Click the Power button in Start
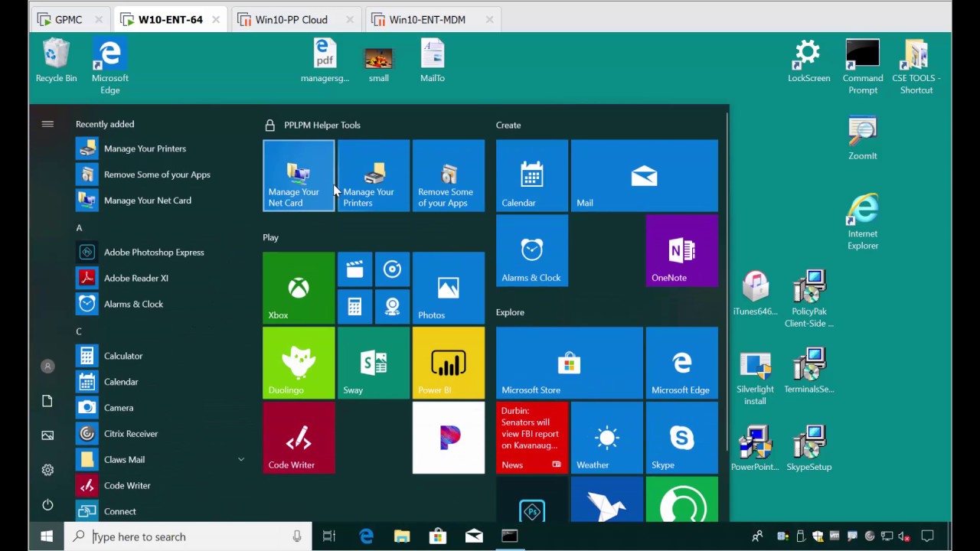The image size is (980, 551). 47,504
